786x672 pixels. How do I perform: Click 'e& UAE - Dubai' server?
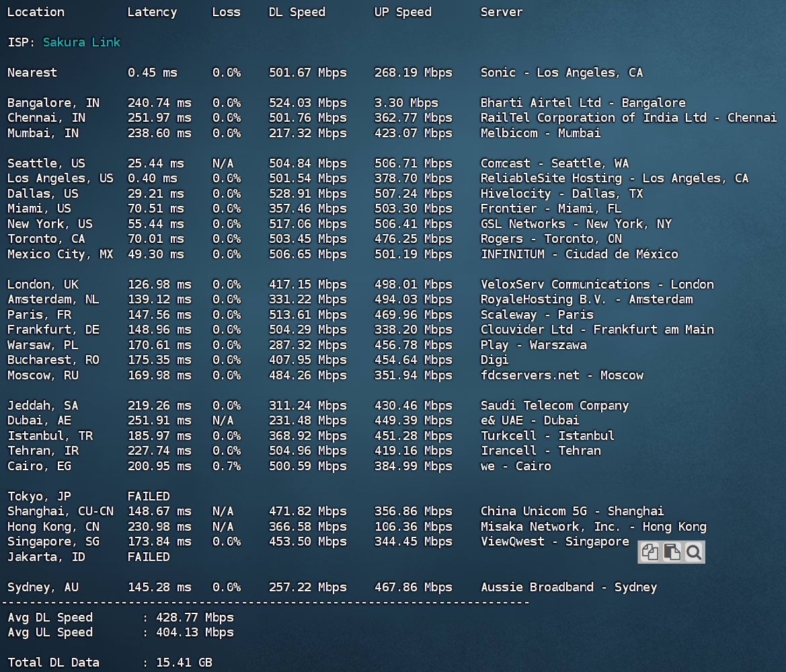(x=530, y=420)
